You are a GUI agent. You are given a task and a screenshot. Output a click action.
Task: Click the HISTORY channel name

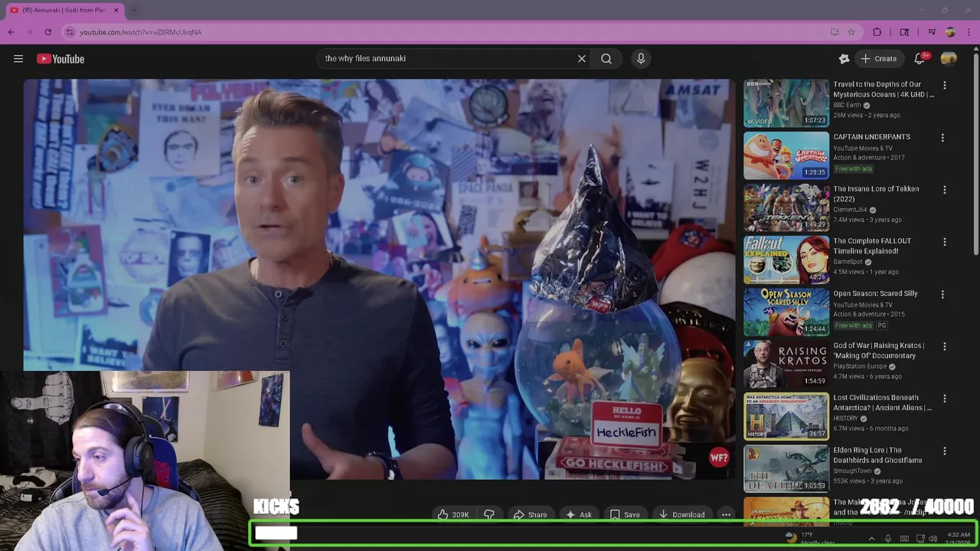tap(845, 419)
